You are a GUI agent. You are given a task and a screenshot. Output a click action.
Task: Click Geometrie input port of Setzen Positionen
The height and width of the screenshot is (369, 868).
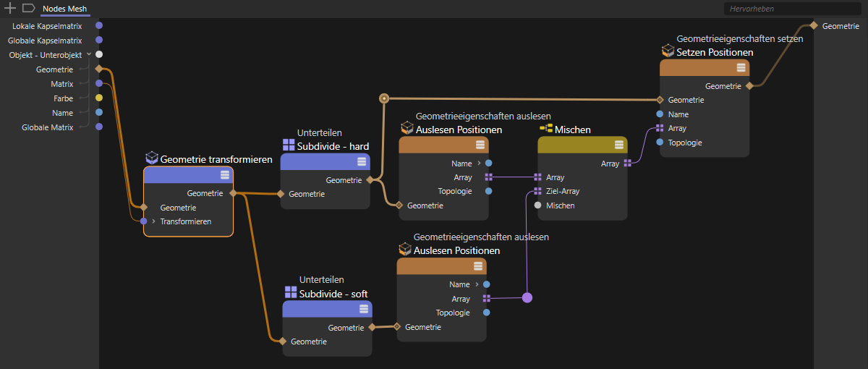point(660,100)
